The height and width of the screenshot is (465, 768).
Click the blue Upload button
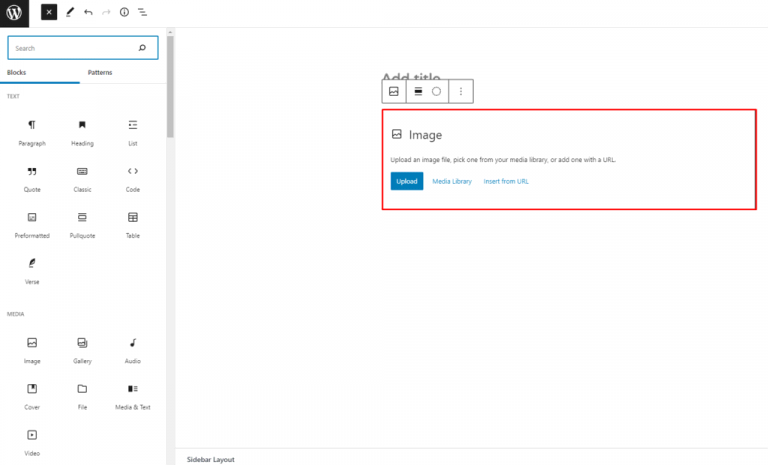(407, 181)
